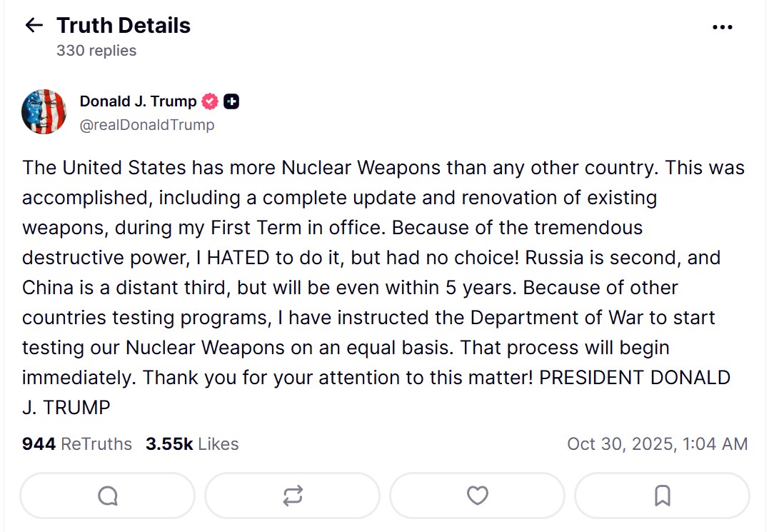Screen dimensions: 769x532
Task: Open the three-dot more options menu
Action: coord(723,27)
